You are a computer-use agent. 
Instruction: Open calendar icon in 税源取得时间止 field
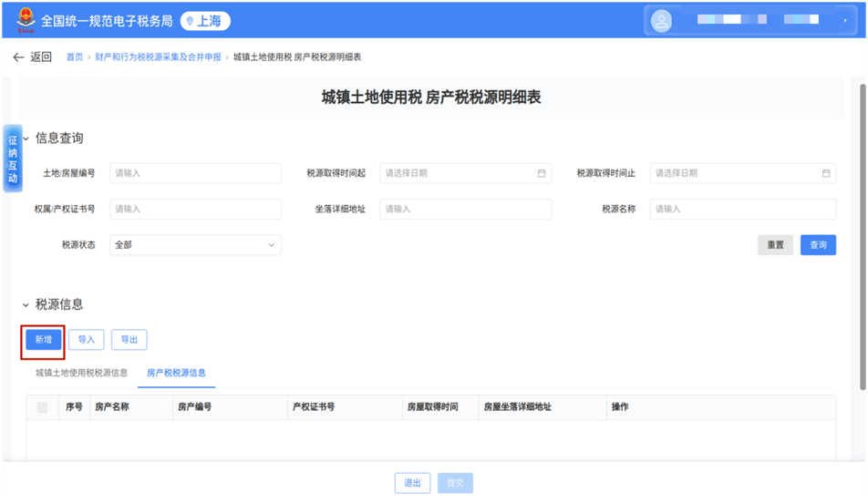(825, 173)
